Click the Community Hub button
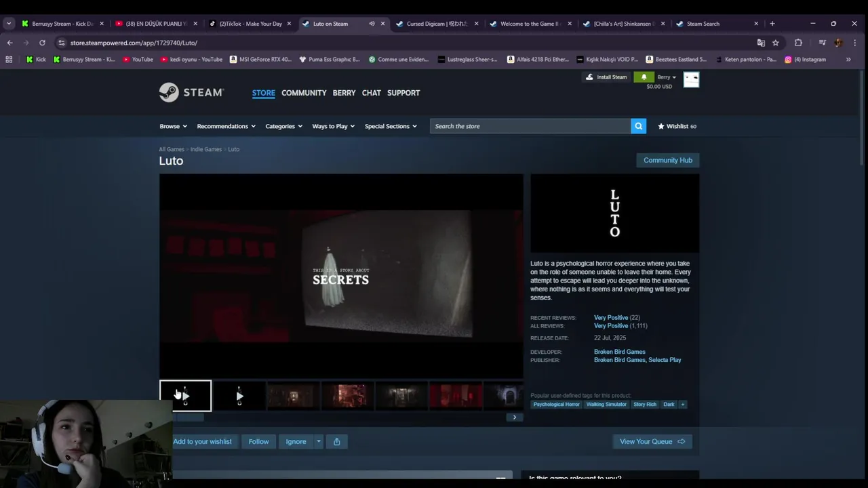868x488 pixels. (667, 160)
